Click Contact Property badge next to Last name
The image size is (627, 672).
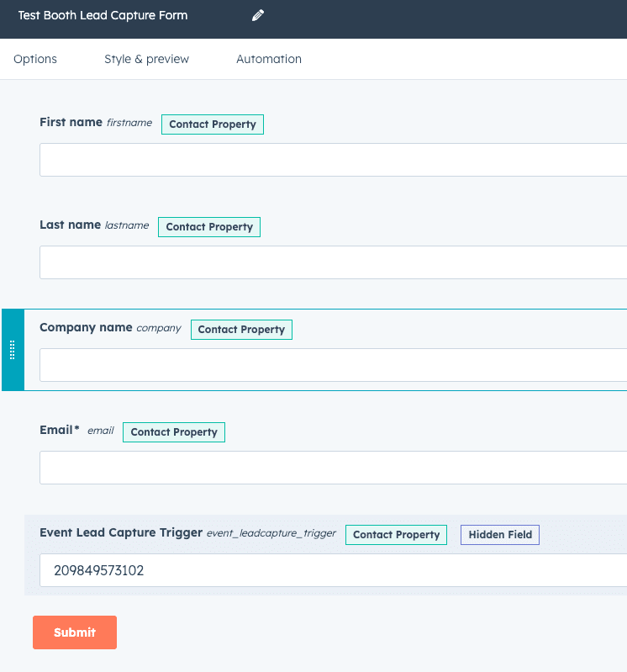209,227
